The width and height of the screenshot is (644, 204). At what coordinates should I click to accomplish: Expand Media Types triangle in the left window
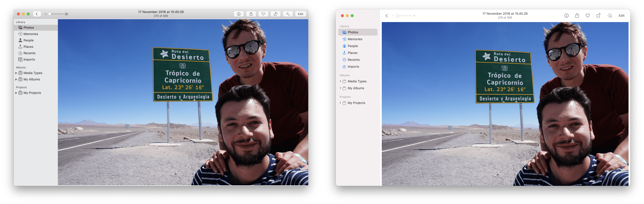pyautogui.click(x=16, y=73)
